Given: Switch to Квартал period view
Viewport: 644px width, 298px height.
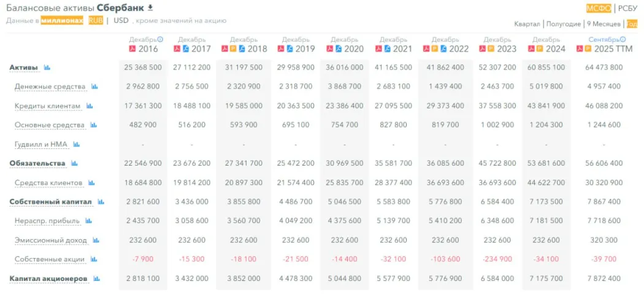Looking at the screenshot, I should pos(527,24).
